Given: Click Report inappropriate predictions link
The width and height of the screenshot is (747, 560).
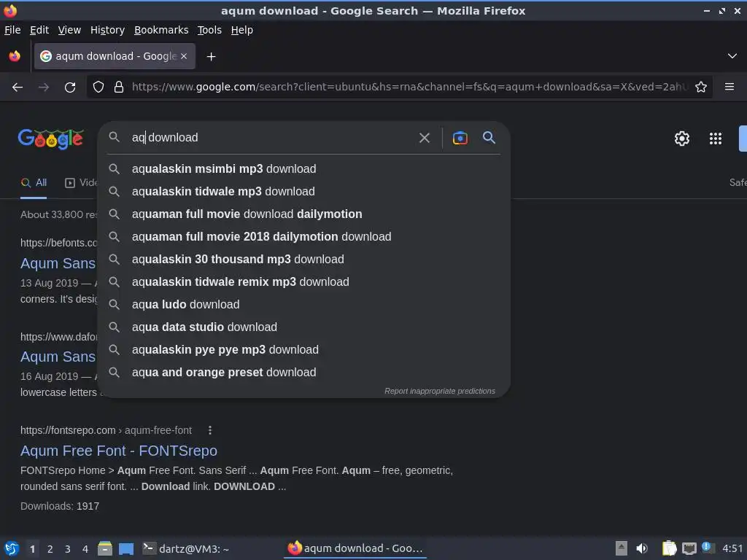Looking at the screenshot, I should 440,391.
